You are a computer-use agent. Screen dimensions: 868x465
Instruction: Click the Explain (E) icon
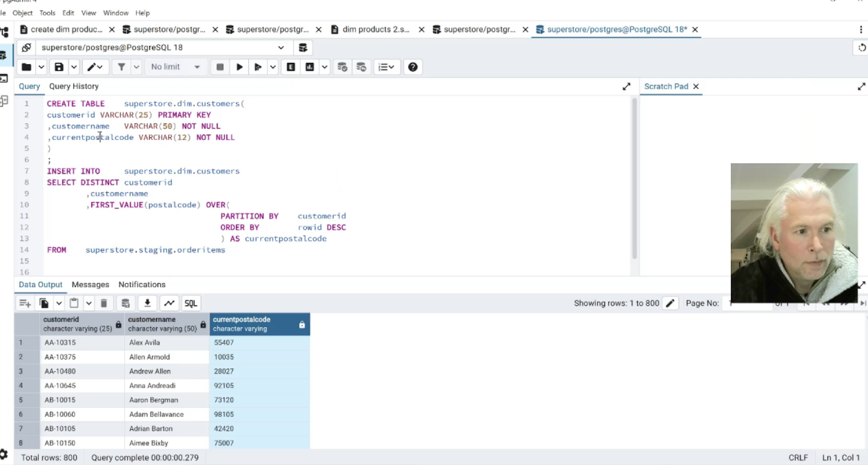click(x=291, y=67)
